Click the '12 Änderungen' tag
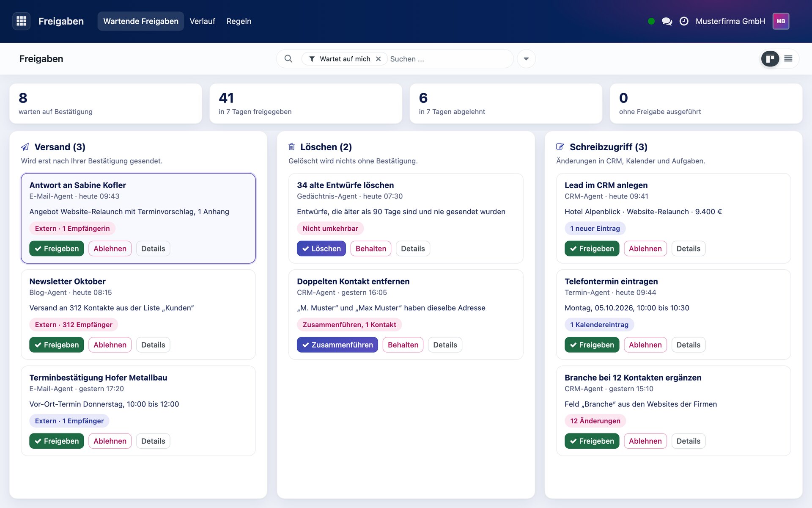This screenshot has width=812, height=508. point(595,421)
